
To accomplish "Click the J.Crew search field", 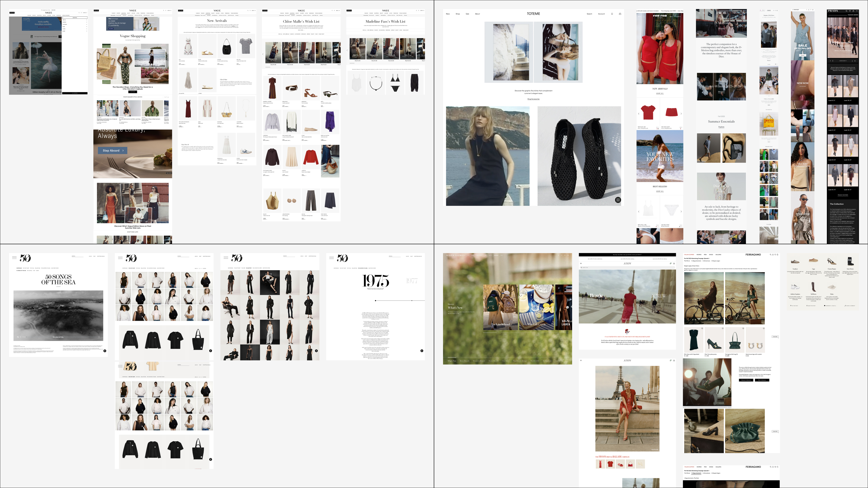I will pos(627,268).
